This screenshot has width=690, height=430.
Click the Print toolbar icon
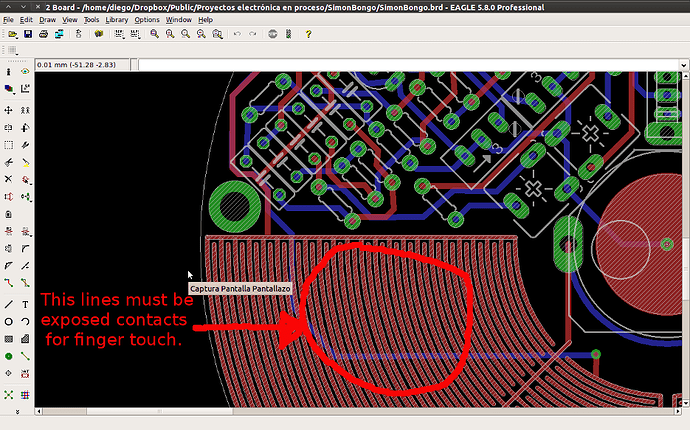click(x=43, y=34)
